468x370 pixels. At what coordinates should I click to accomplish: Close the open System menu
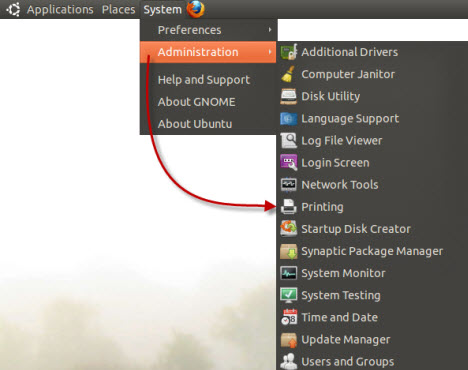(x=162, y=10)
